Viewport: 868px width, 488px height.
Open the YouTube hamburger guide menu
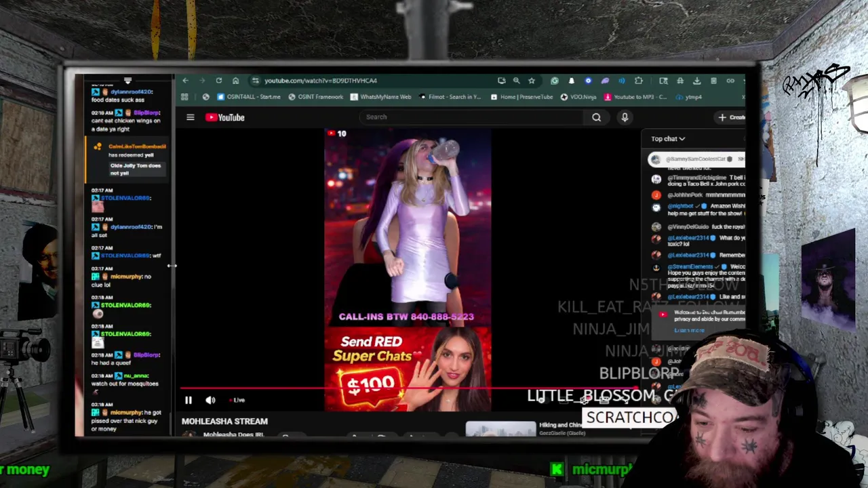click(x=191, y=117)
